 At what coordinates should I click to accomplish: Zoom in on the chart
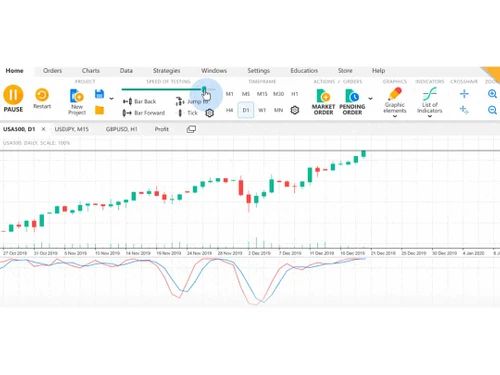tap(492, 94)
